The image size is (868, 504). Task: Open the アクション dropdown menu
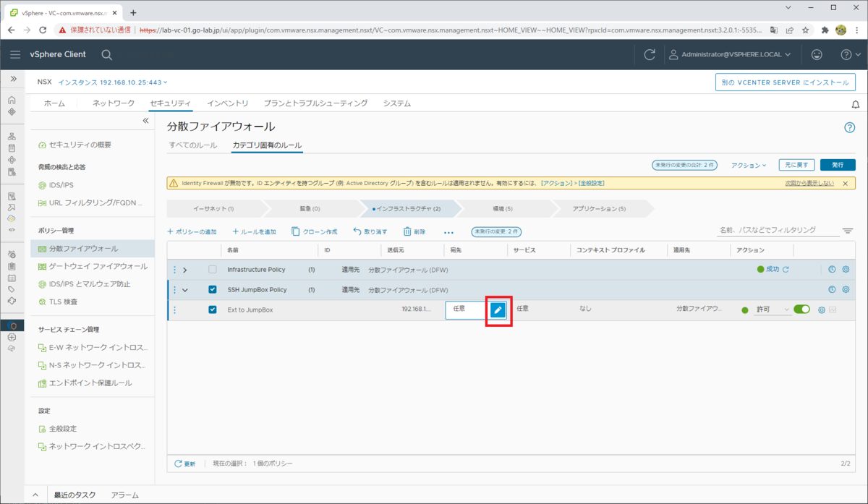click(x=749, y=165)
